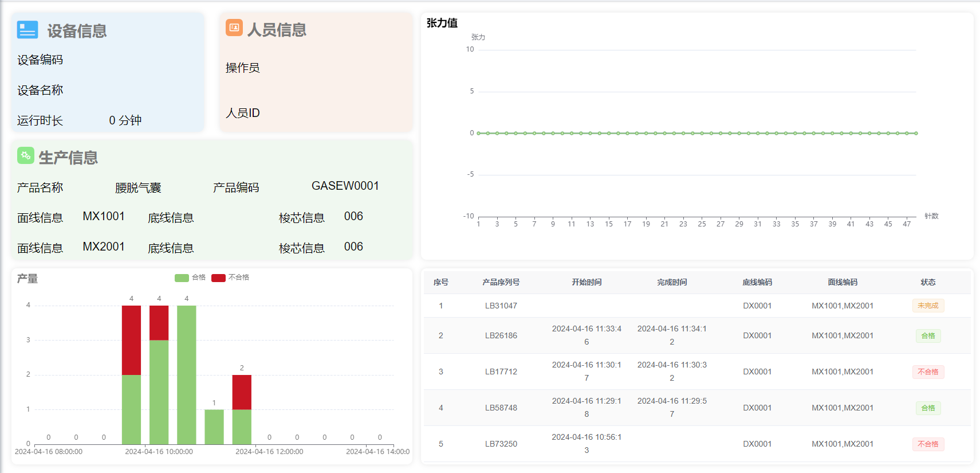Click the 合格 status tag for LB26186

928,336
